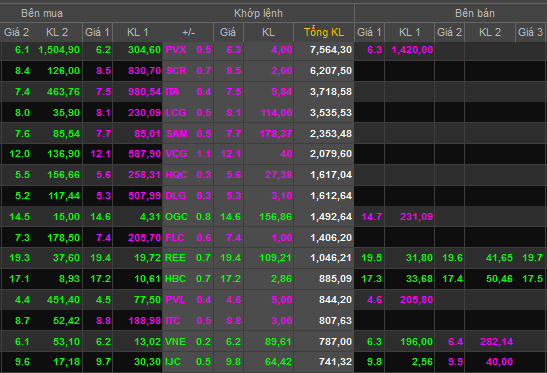This screenshot has width=547, height=373.
Task: Select the ITC stock symbol
Action: tap(173, 321)
